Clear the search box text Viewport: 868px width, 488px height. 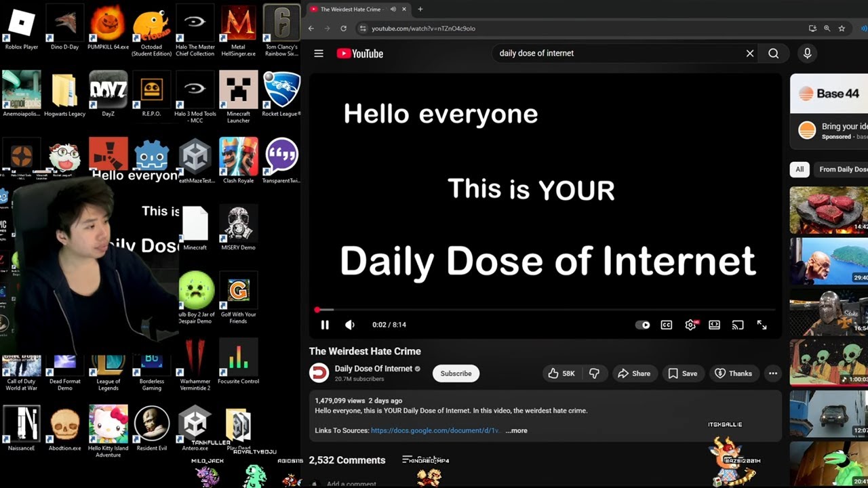point(750,54)
